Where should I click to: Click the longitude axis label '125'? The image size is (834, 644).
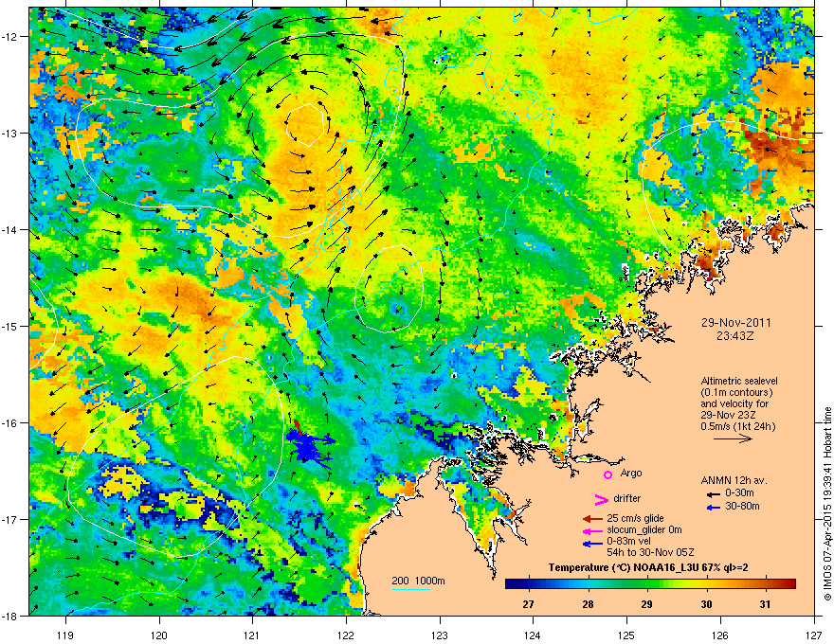click(x=626, y=635)
